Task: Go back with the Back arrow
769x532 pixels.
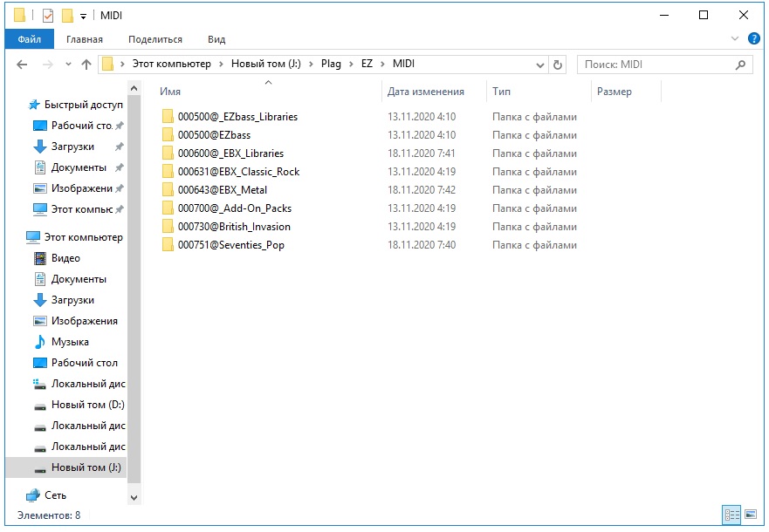Action: click(22, 65)
